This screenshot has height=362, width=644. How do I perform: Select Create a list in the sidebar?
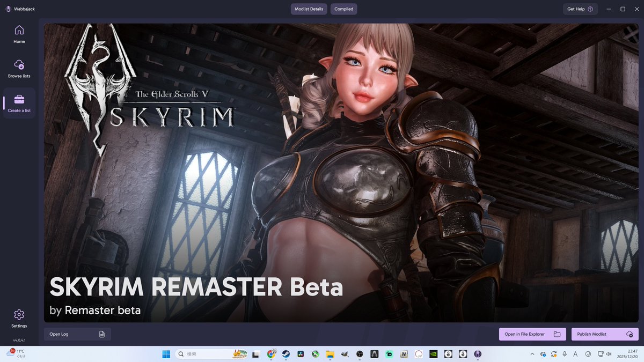pos(19,103)
